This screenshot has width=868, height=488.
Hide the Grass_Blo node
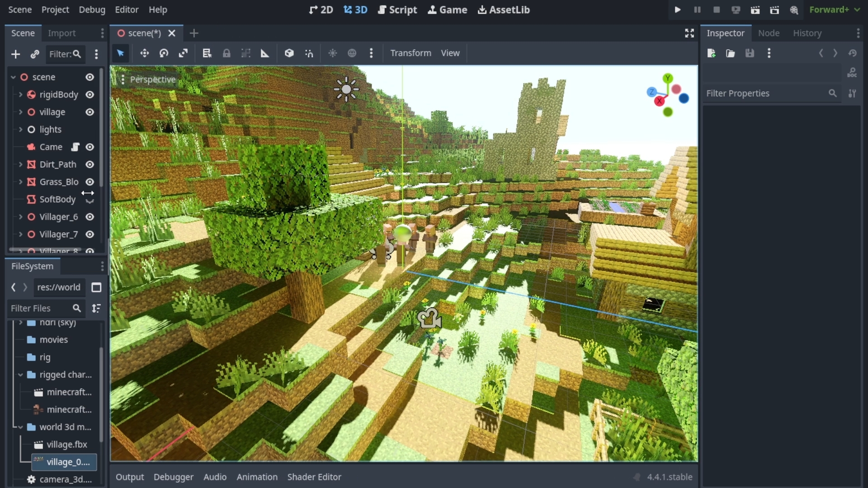tap(90, 182)
